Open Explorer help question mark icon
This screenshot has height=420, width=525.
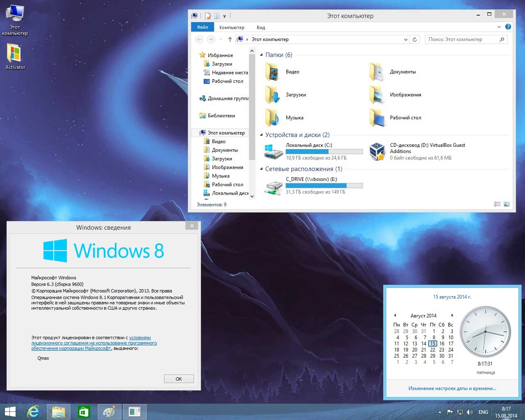(508, 27)
